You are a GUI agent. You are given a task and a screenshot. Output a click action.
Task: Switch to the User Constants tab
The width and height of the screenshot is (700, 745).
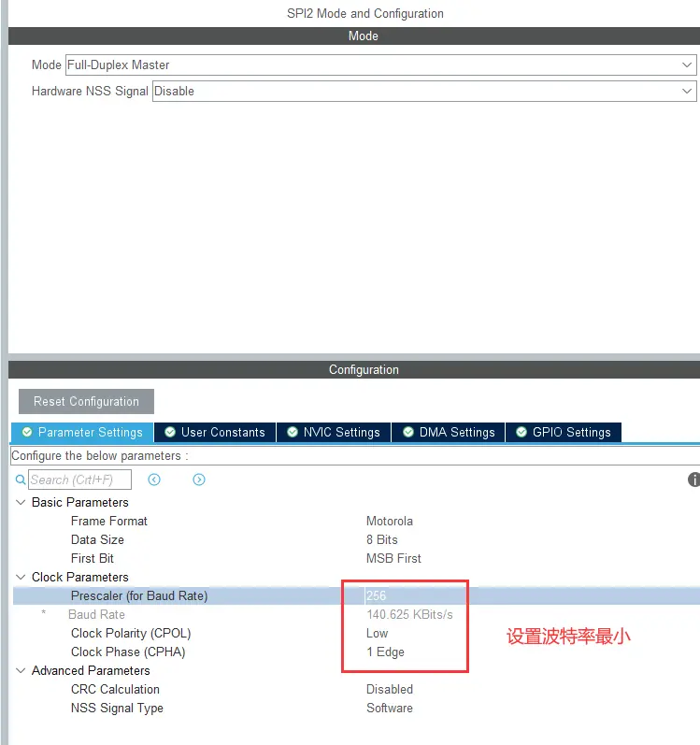pyautogui.click(x=215, y=432)
